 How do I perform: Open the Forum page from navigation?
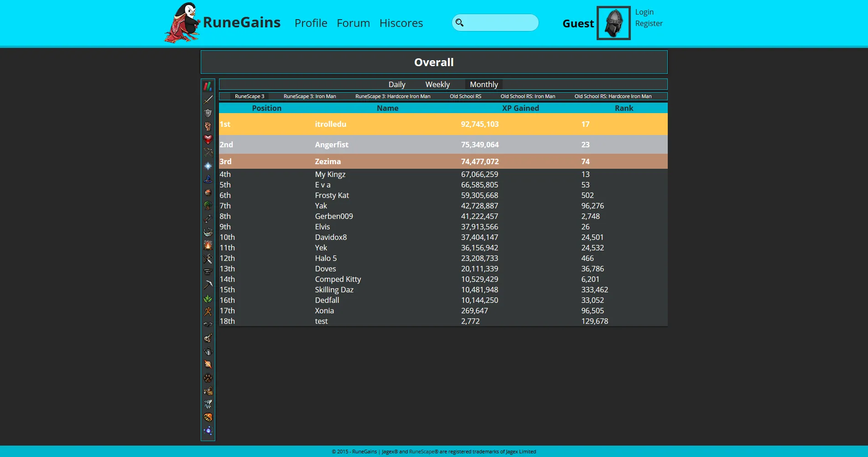tap(353, 23)
